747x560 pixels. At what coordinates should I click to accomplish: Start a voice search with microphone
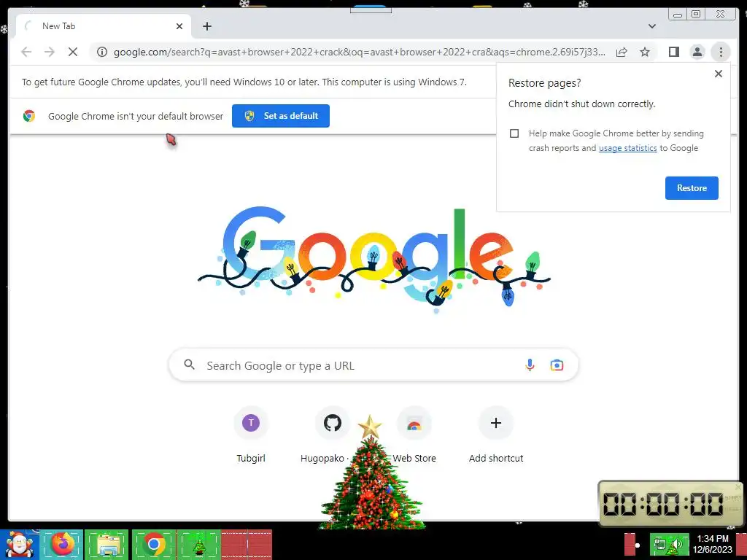[x=530, y=365]
